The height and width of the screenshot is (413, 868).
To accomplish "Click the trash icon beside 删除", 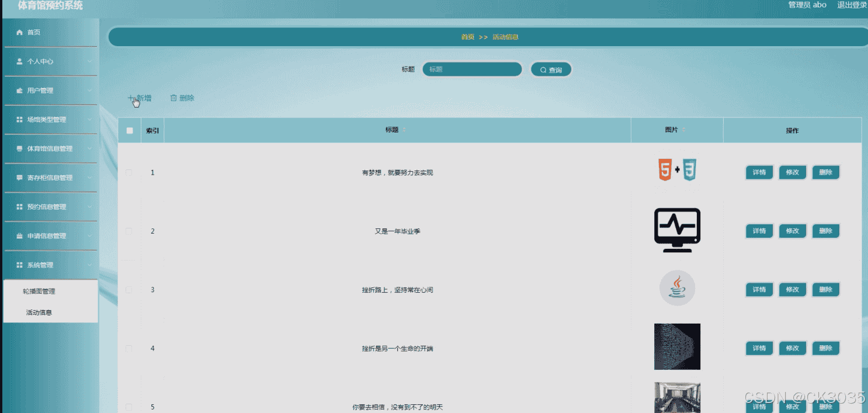I will coord(173,98).
